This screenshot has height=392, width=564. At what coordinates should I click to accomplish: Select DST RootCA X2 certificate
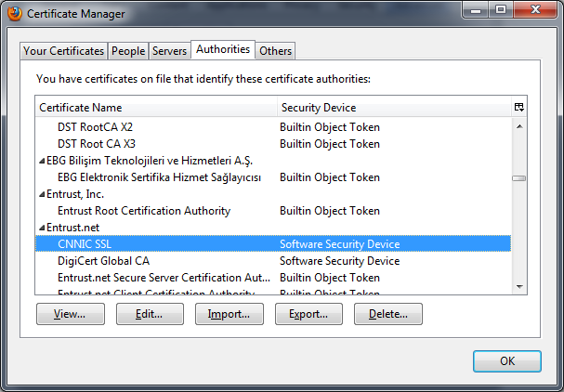click(x=273, y=127)
